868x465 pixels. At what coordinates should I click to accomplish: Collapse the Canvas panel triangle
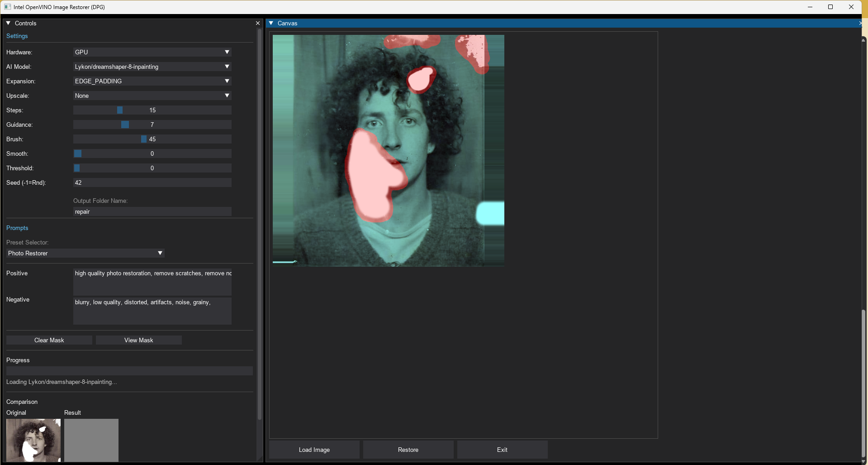[x=271, y=23]
